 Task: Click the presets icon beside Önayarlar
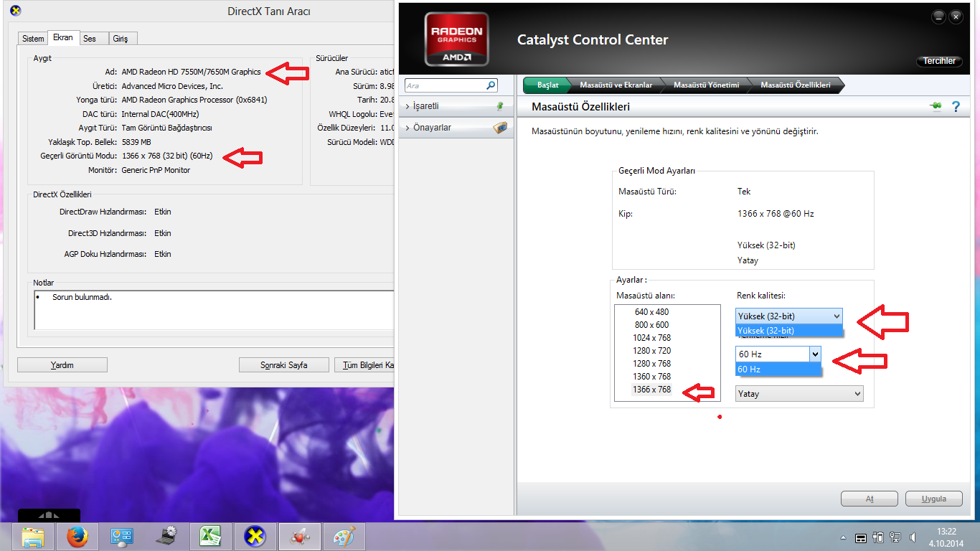pyautogui.click(x=500, y=128)
